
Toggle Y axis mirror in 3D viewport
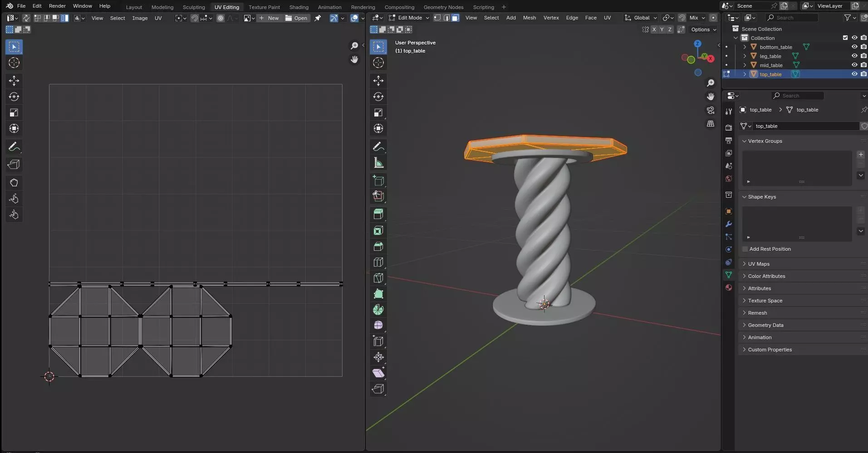[662, 29]
